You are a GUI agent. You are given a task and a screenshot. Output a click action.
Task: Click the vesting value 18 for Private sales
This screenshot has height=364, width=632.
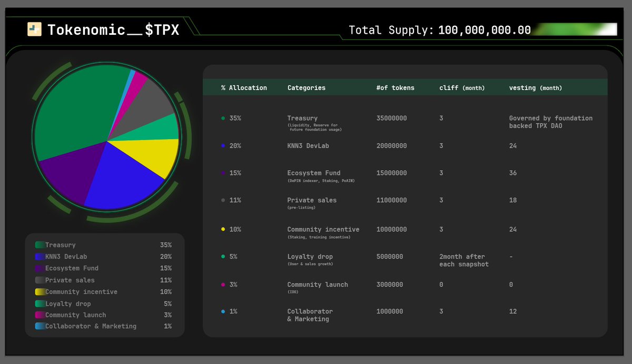point(513,200)
